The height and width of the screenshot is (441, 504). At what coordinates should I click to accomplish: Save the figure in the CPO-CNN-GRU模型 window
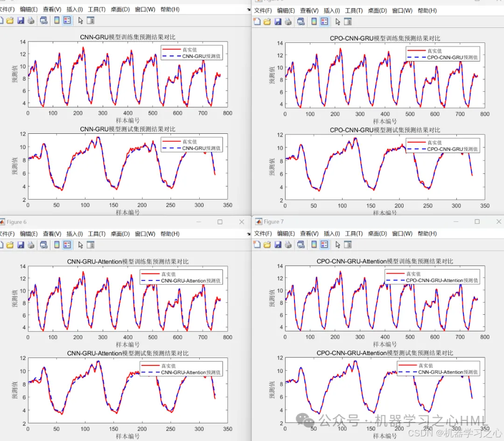(278, 21)
